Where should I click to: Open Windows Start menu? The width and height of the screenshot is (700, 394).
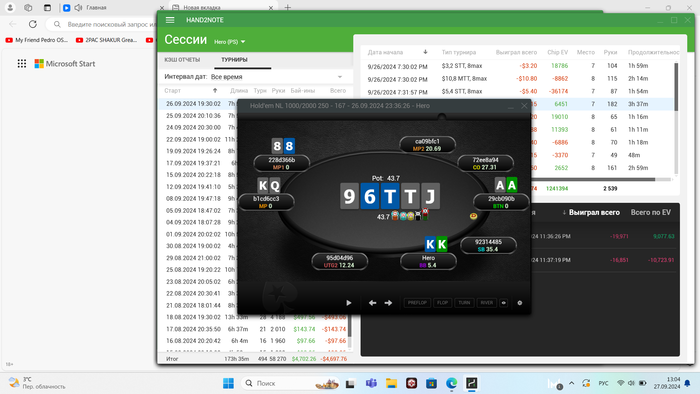coord(228,383)
